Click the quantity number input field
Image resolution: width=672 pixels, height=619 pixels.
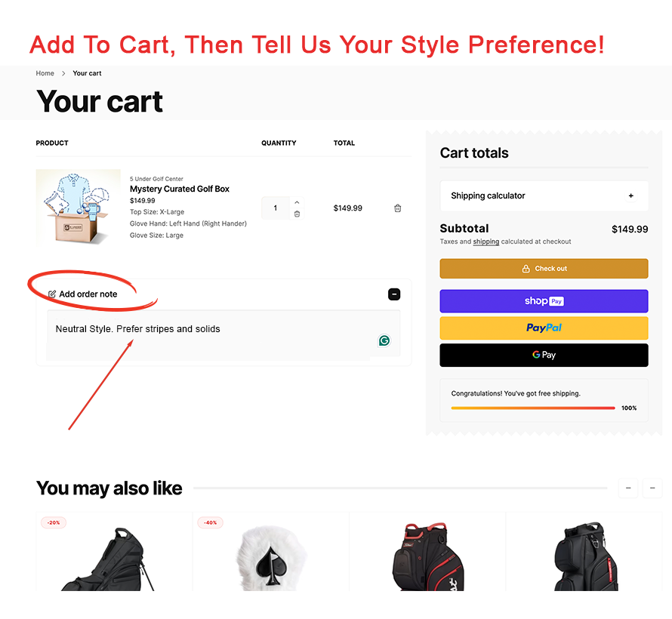(x=276, y=208)
